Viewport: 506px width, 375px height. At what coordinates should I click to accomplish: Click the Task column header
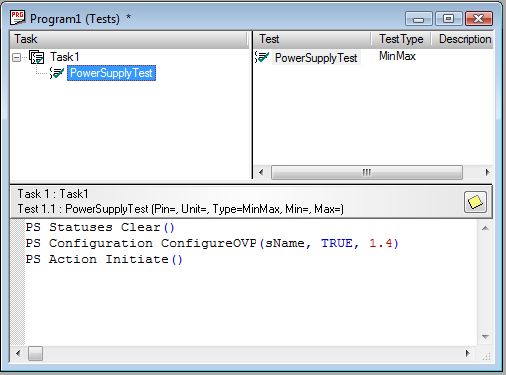click(x=129, y=39)
